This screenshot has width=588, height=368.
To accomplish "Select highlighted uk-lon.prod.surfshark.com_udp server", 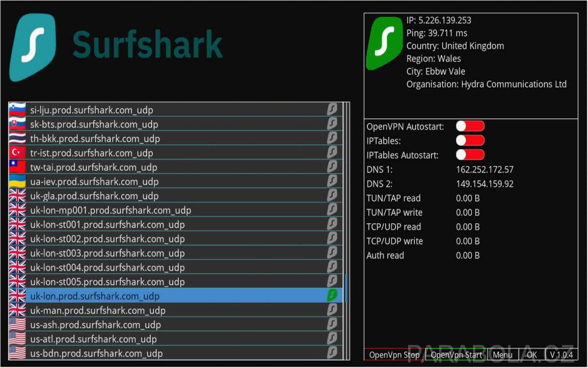I will point(176,295).
